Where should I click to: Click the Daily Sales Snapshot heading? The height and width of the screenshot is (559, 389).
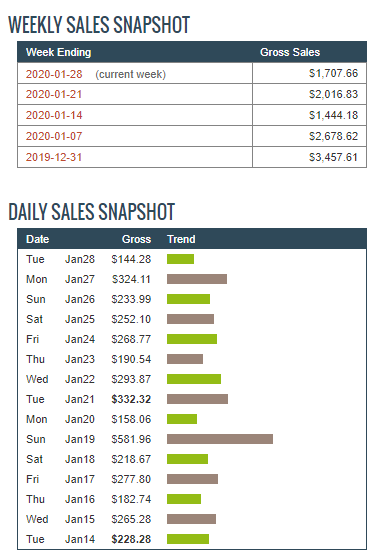(x=92, y=212)
